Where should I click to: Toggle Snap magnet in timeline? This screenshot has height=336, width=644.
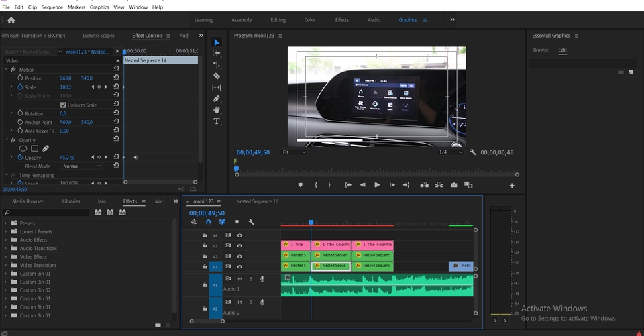click(208, 222)
